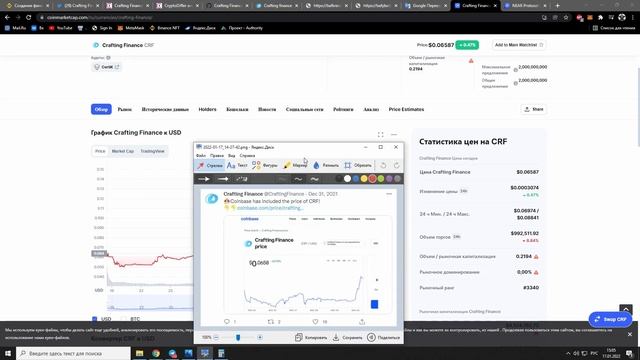Open the Новости tab
This screenshot has height=360, width=640.
[x=267, y=109]
